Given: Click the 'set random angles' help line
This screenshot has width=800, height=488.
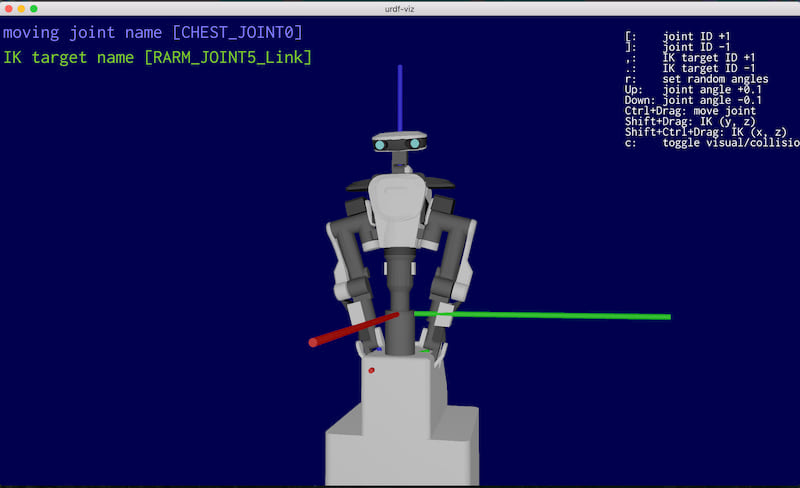Looking at the screenshot, I should pyautogui.click(x=690, y=78).
